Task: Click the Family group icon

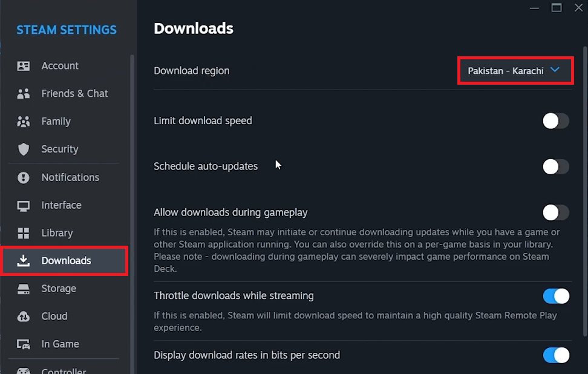Action: coord(23,122)
